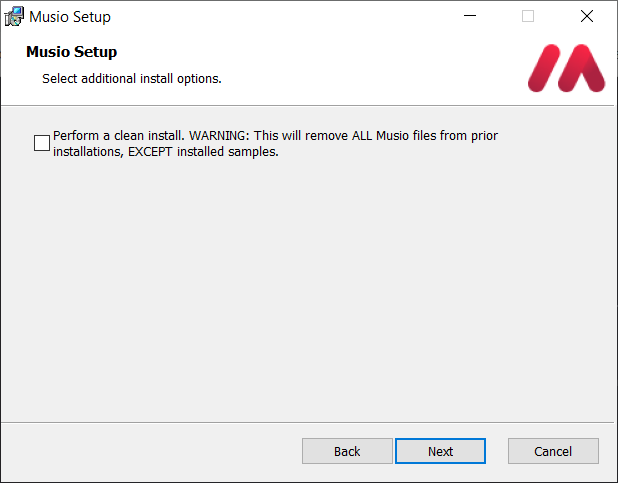Click the "EXCEPT installed samples" text line

tap(165, 152)
